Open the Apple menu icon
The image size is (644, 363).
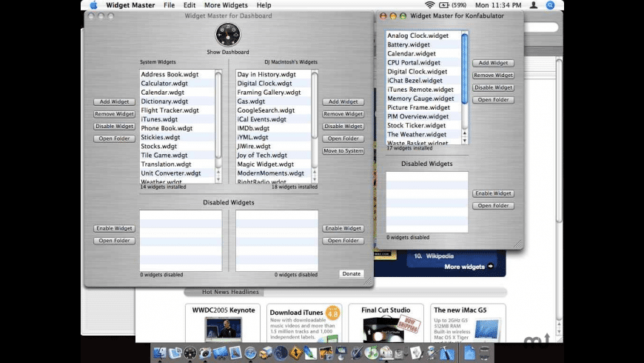94,5
